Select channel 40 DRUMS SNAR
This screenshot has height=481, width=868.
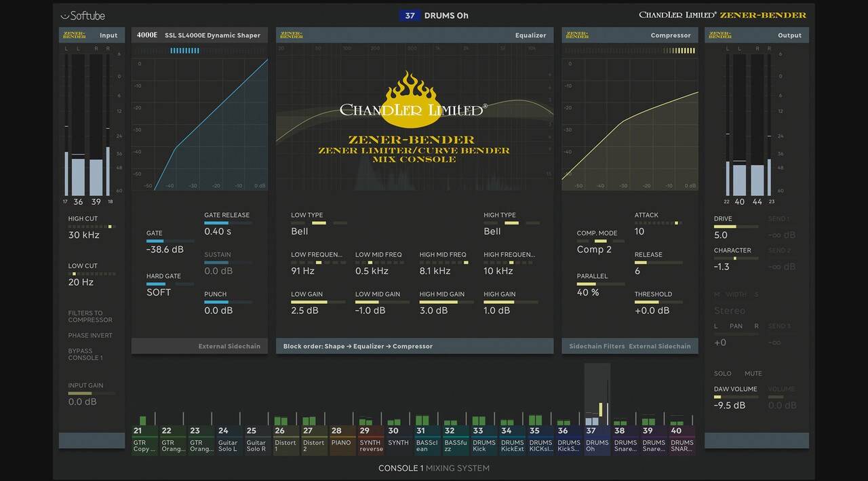click(x=683, y=440)
